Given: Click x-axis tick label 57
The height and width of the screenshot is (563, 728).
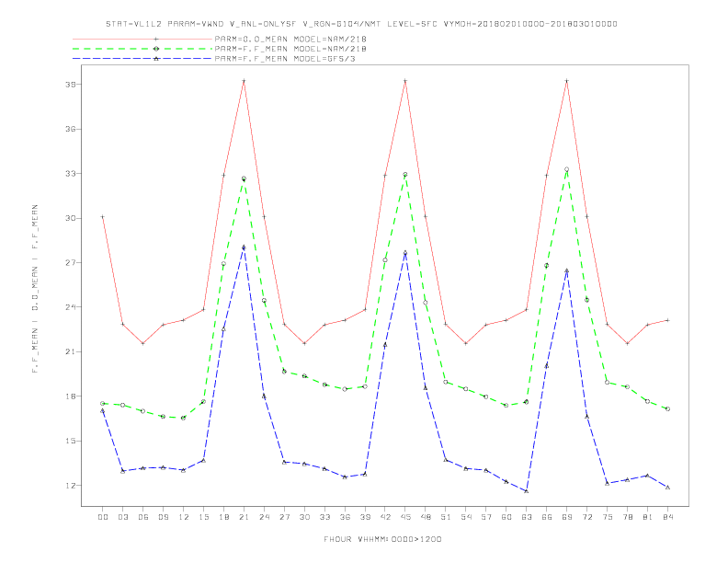Looking at the screenshot, I should point(486,517).
